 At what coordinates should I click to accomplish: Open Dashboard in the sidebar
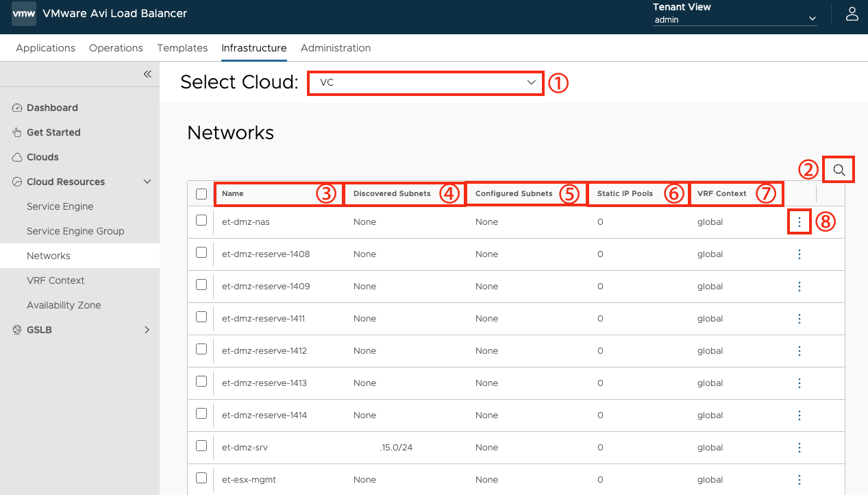(52, 108)
